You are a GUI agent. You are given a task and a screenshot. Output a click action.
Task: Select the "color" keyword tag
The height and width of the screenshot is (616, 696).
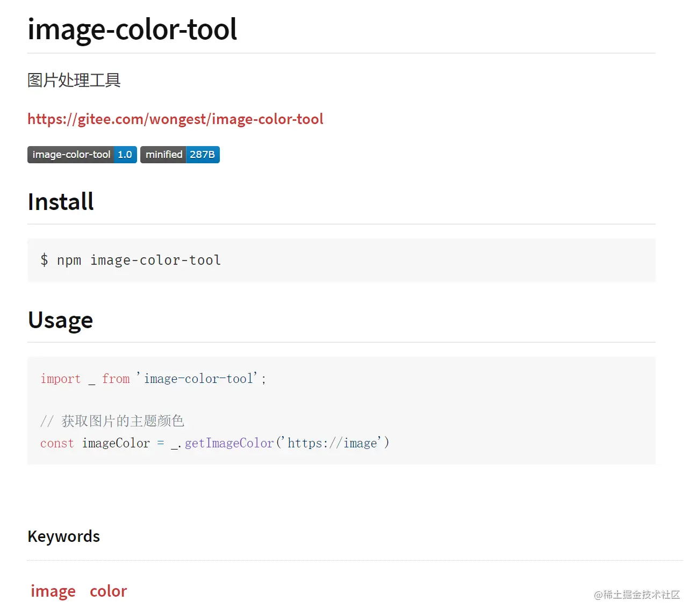tap(108, 591)
